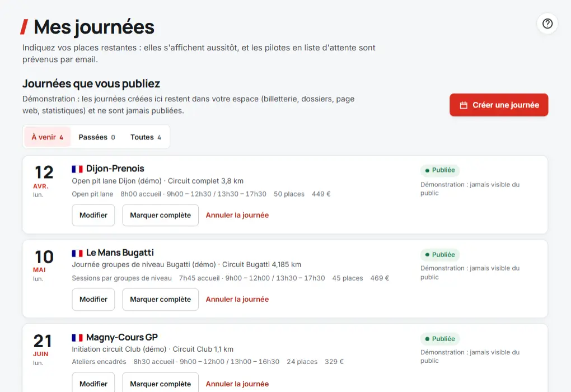Click the Ateliers encadrés label

(99, 362)
